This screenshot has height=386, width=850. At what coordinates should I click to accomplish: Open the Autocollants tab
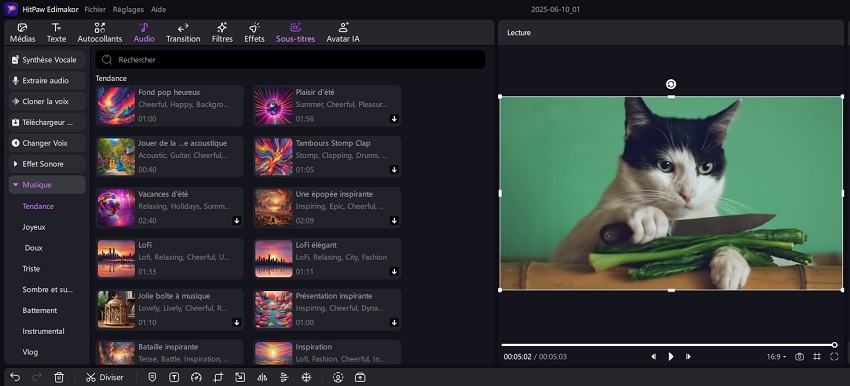tap(100, 33)
